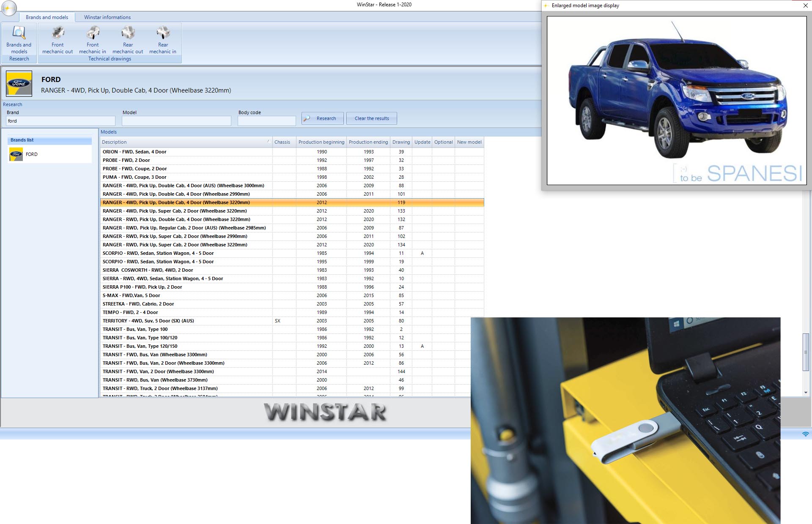Click the Wi-Fi status icon

[x=805, y=434]
